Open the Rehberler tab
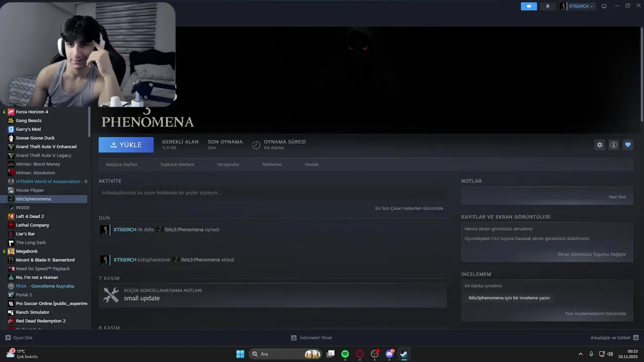Viewport: 644px width, 362px height. point(272,164)
